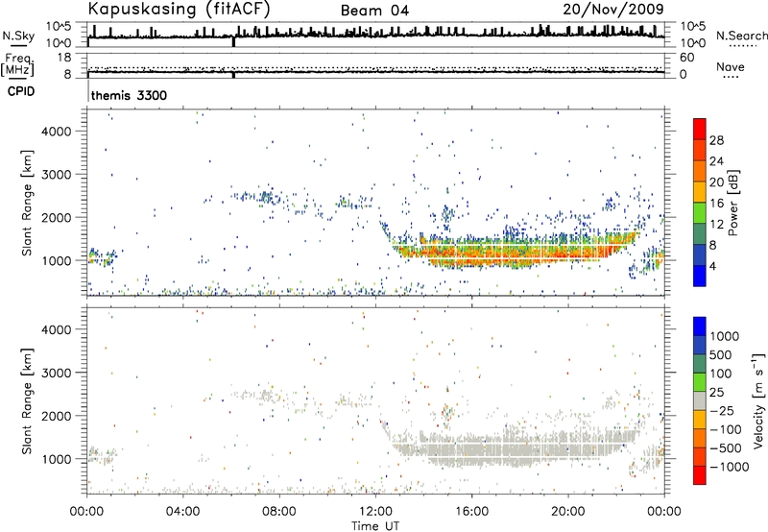Click the 16 dB power scale value
This screenshot has width=768, height=532.
tap(716, 204)
